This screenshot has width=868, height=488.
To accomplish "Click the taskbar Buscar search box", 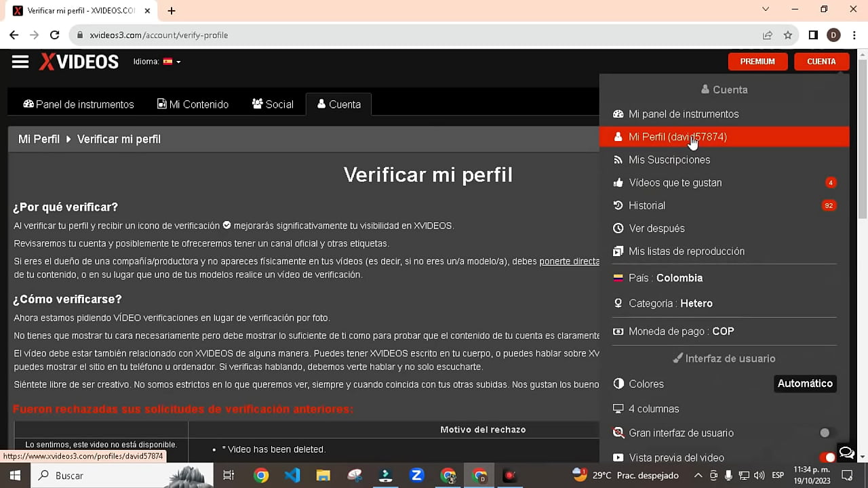I will (x=122, y=476).
